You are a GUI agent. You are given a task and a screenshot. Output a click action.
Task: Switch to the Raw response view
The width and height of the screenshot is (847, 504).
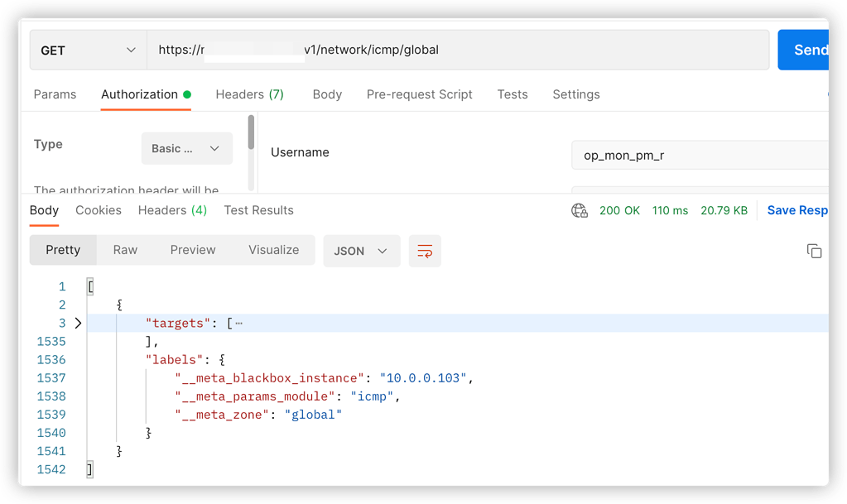point(125,250)
